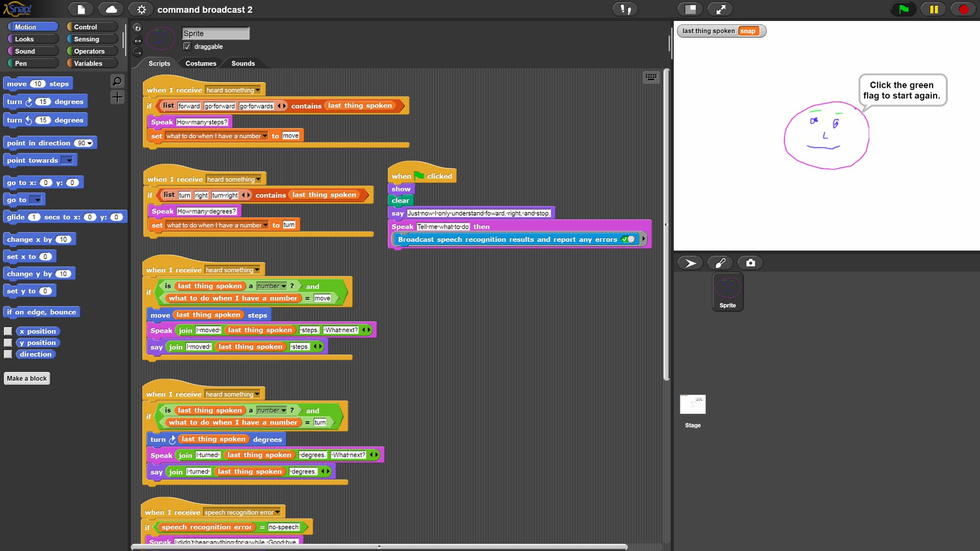
Task: Uncheck the draggable checkbox for Sprite
Action: tap(187, 46)
